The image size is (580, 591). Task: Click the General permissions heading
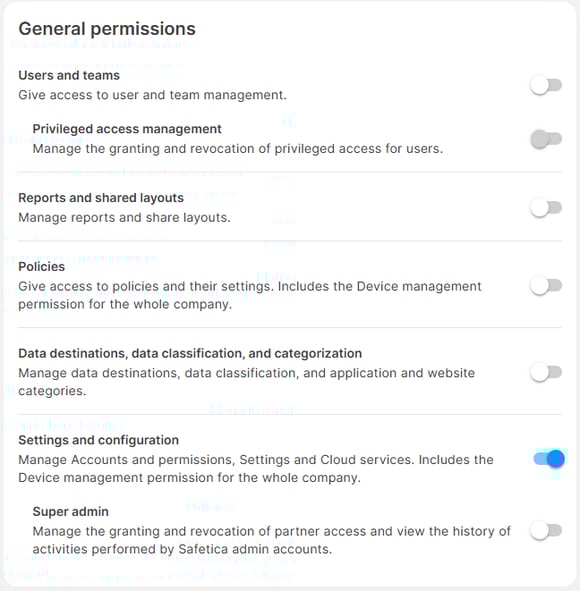tap(107, 29)
